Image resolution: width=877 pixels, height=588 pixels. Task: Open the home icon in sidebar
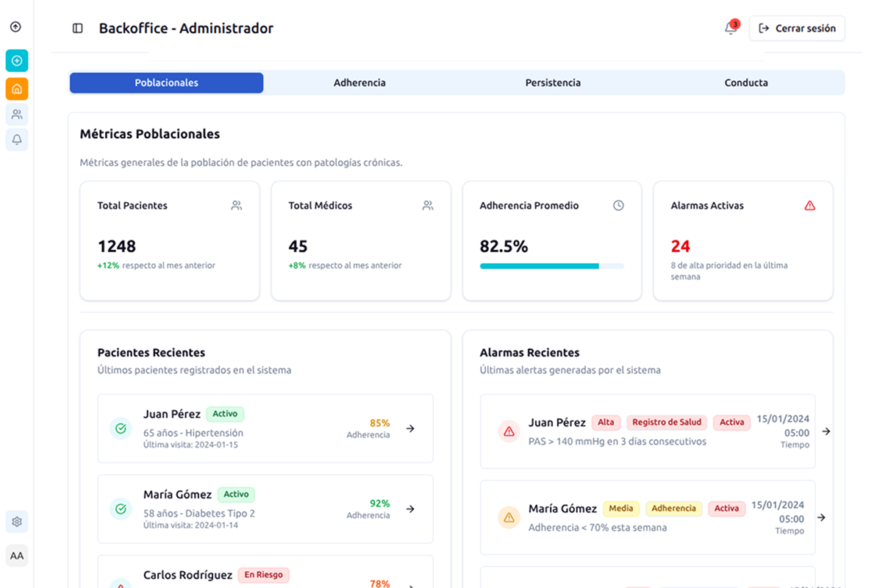click(x=17, y=89)
